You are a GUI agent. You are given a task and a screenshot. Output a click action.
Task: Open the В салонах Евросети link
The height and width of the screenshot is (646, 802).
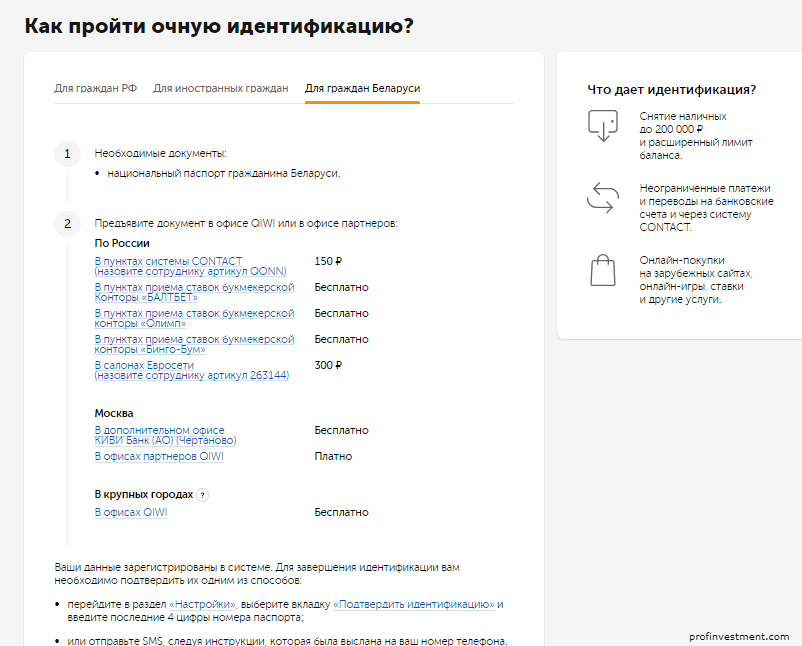point(192,370)
